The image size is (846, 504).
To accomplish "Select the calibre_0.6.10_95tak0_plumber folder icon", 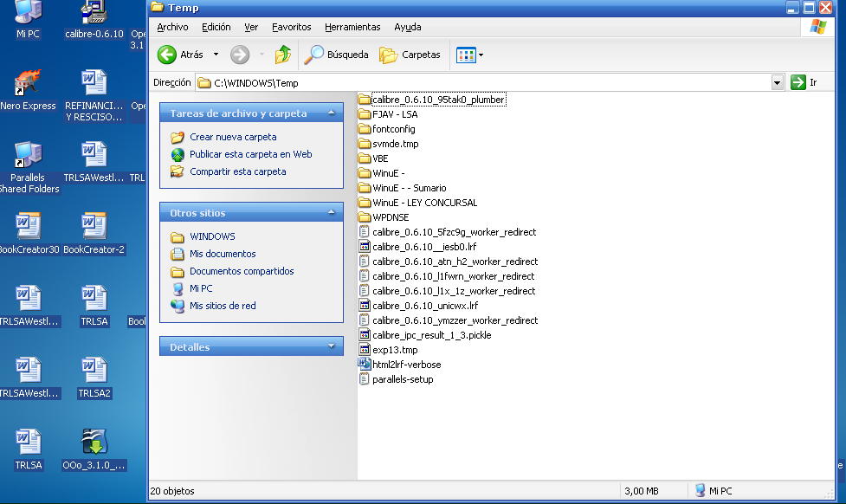I will tap(365, 100).
